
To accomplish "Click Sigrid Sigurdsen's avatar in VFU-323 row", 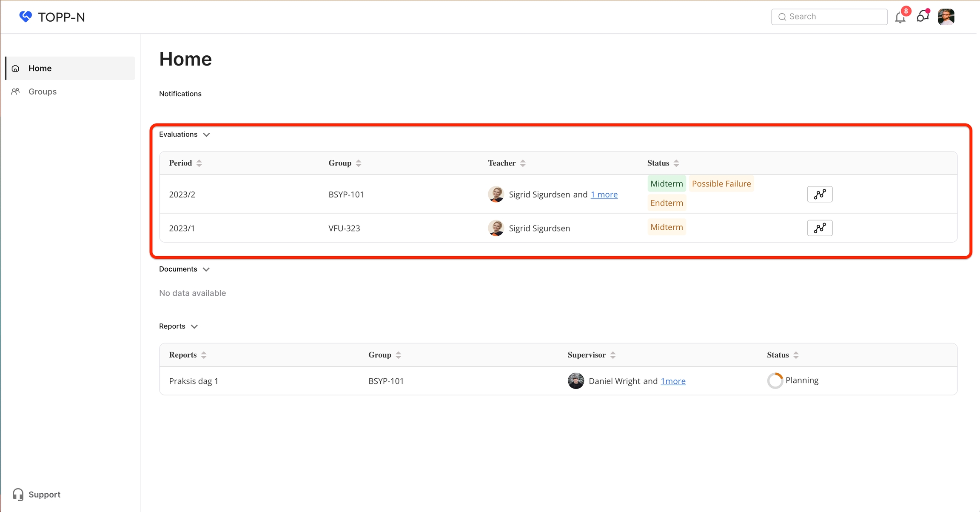I will coord(496,228).
